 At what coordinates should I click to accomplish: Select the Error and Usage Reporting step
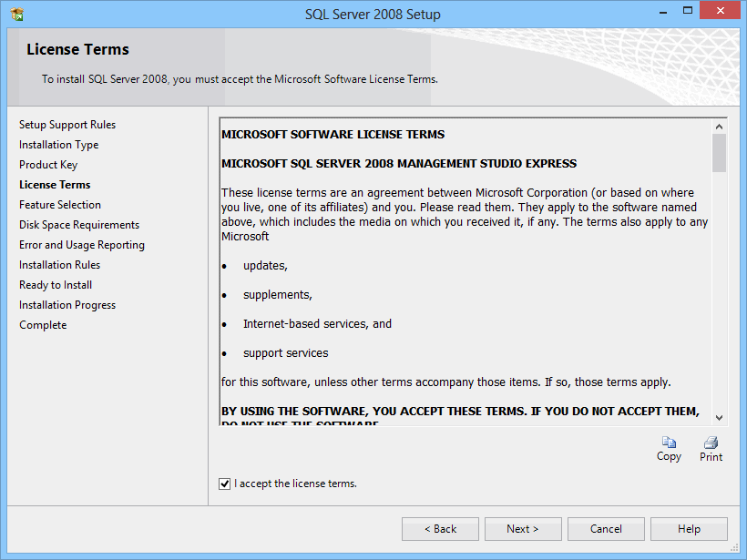pyautogui.click(x=82, y=245)
